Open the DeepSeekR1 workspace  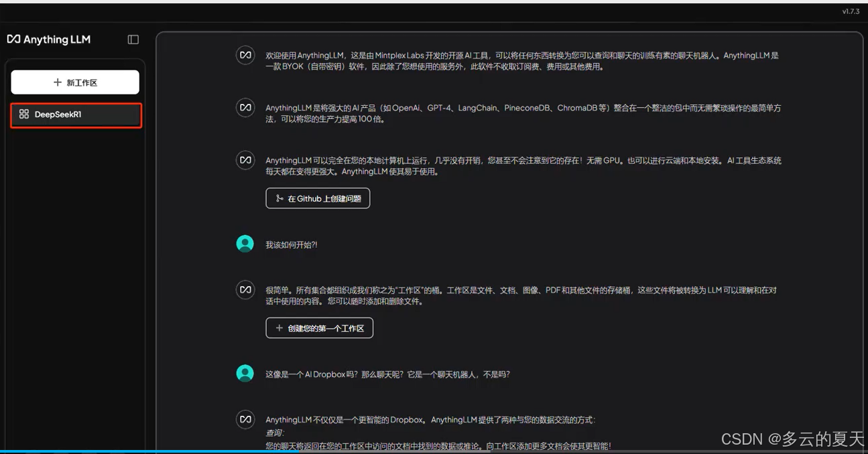click(x=76, y=115)
